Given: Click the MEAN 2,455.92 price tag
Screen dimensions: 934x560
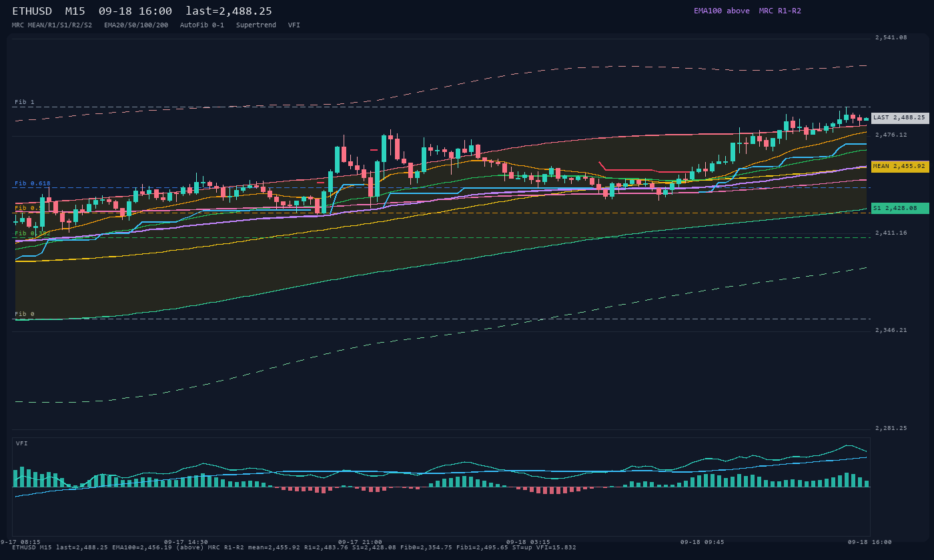Looking at the screenshot, I should [x=900, y=167].
